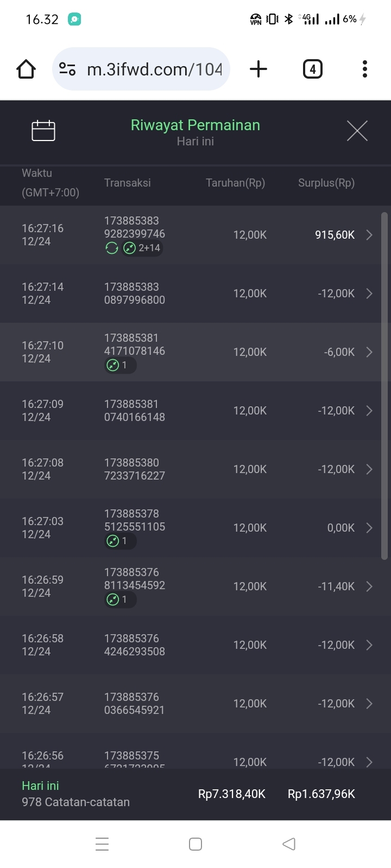Click the address bar URL m.3ifwd.com
391x868 pixels.
[x=154, y=69]
